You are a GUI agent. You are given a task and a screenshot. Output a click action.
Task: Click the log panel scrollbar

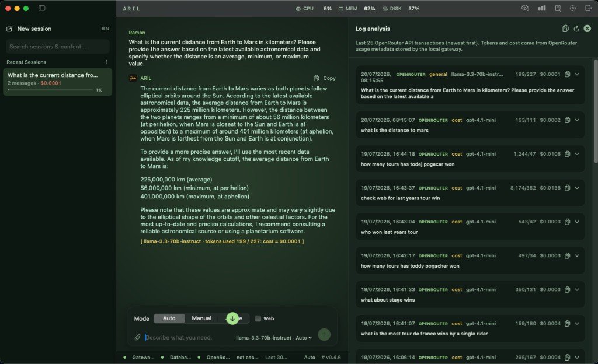coord(596,111)
